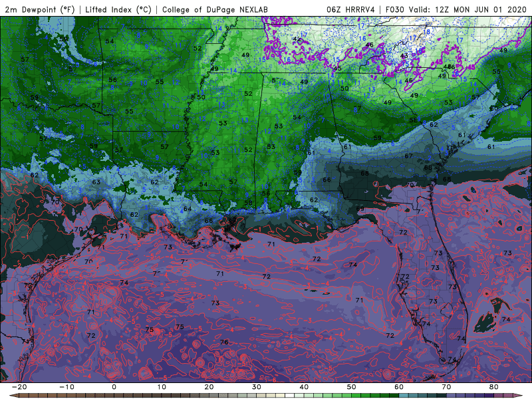Click the 63 dewpoint value on the map

[96, 182]
